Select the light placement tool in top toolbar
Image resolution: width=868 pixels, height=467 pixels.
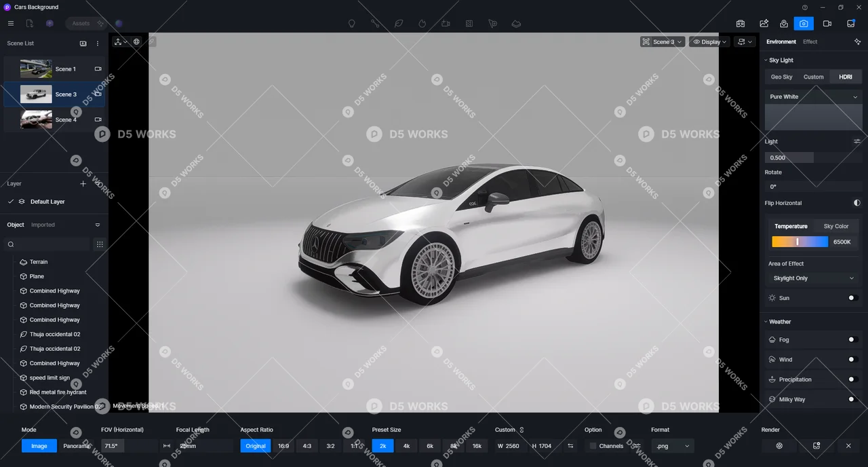352,23
